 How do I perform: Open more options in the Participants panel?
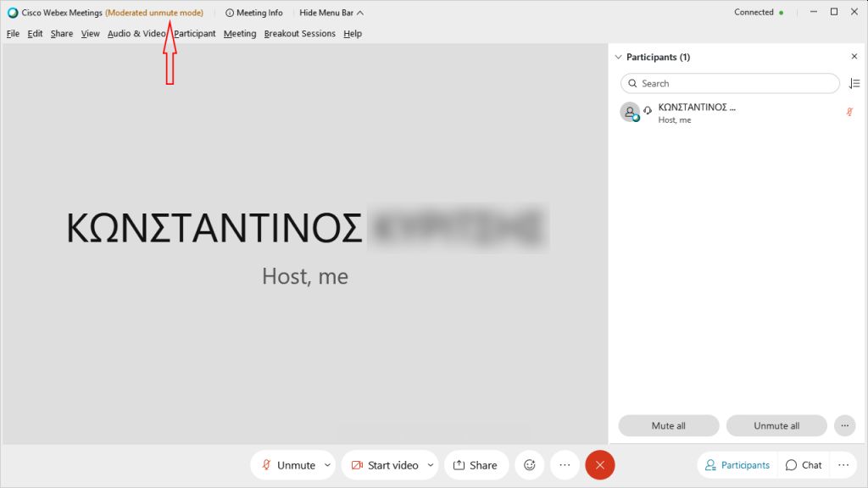[x=844, y=425]
